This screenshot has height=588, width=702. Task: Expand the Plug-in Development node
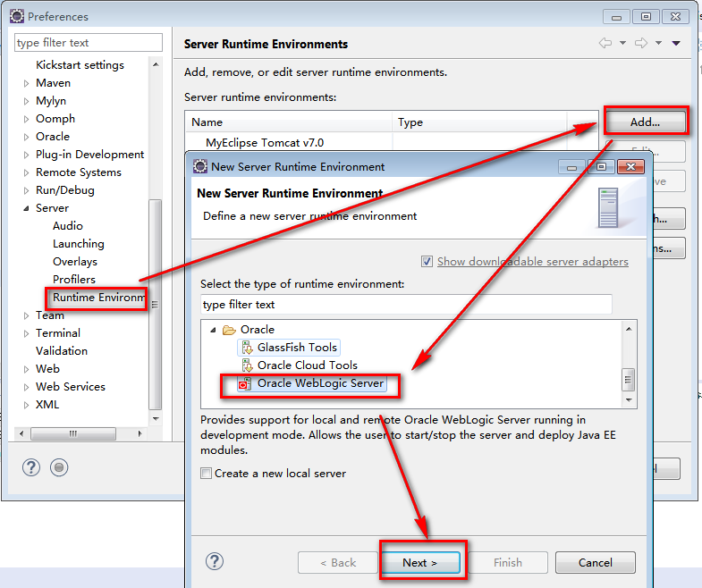(27, 155)
